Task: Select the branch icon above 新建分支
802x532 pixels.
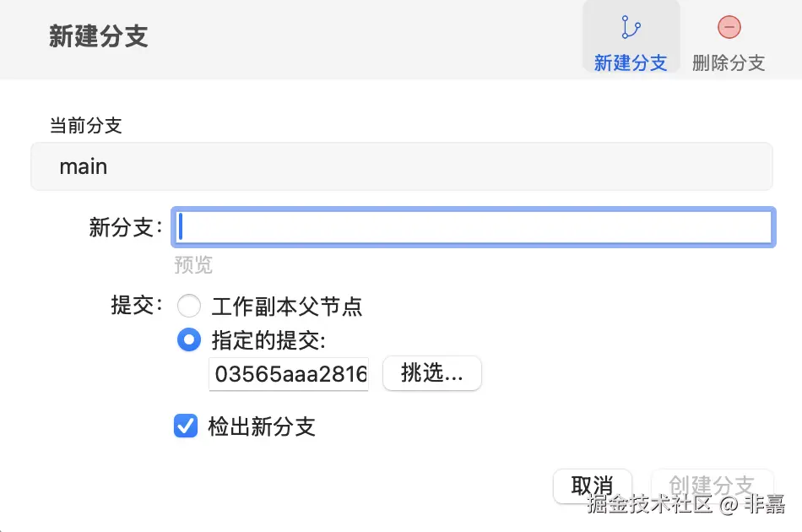Action: tap(630, 27)
